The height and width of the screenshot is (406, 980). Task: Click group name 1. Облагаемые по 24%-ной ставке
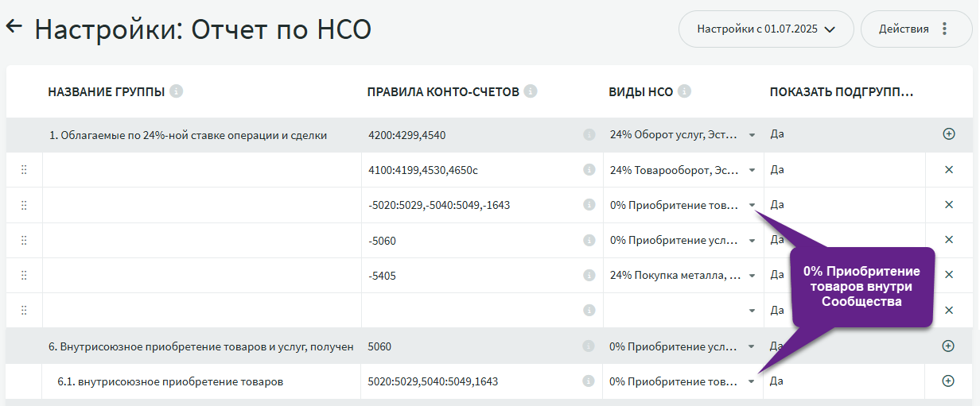188,135
